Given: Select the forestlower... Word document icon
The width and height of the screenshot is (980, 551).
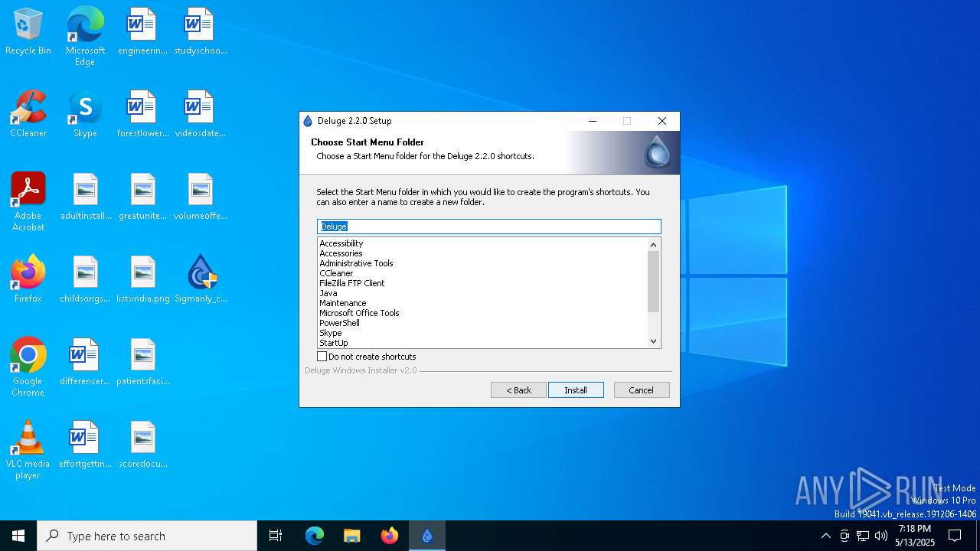Looking at the screenshot, I should tap(142, 115).
